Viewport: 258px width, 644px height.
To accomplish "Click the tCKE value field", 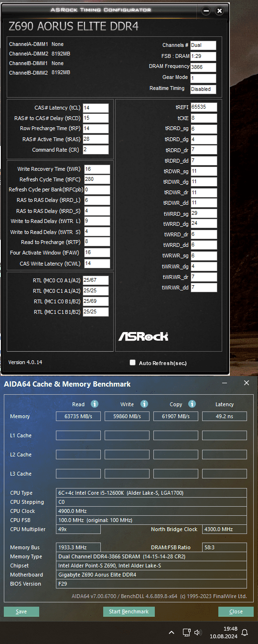I will (204, 118).
